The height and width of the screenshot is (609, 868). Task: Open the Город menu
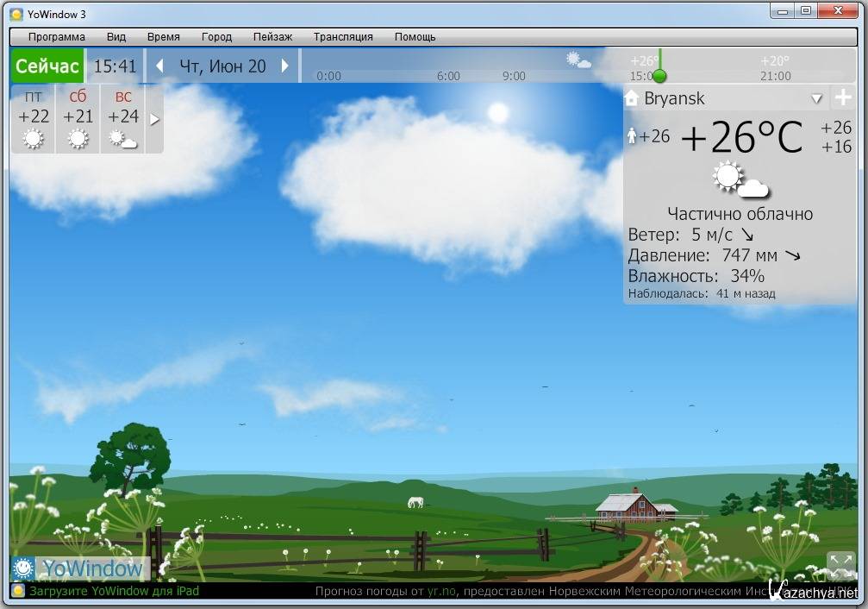click(216, 37)
